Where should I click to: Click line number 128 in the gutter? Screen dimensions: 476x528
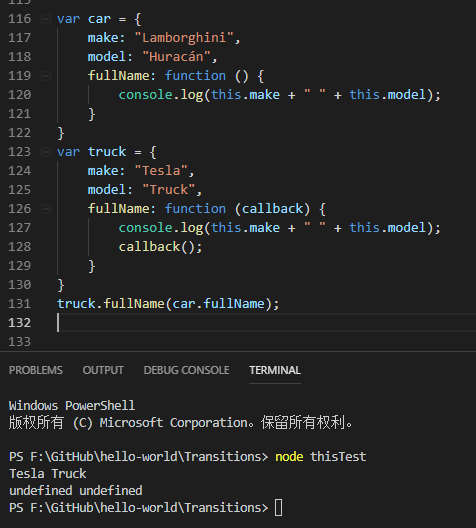coord(20,247)
